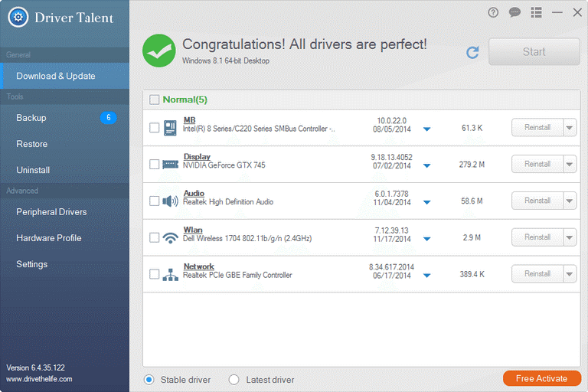
Task: Click the speaker icon for Audio driver
Action: (170, 201)
